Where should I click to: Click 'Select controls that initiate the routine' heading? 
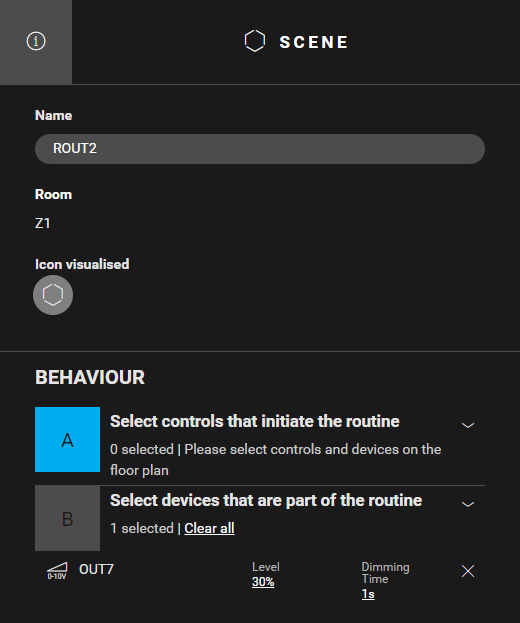[x=255, y=422]
